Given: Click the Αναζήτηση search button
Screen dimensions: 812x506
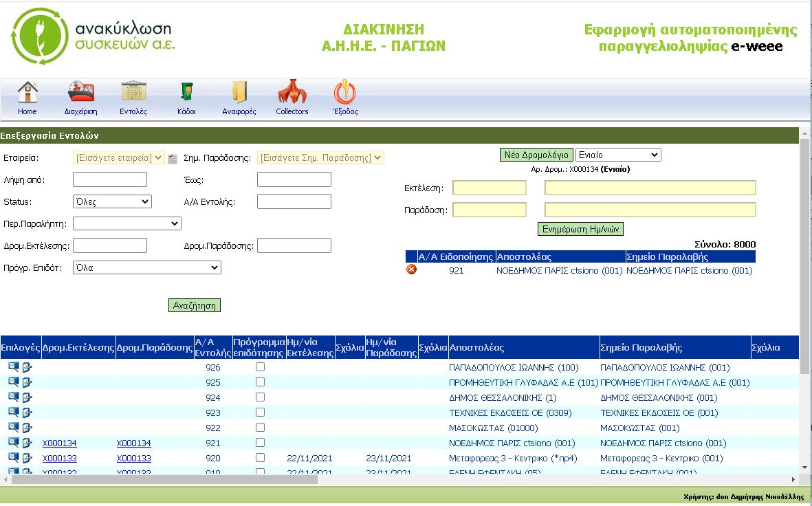Looking at the screenshot, I should pos(194,305).
